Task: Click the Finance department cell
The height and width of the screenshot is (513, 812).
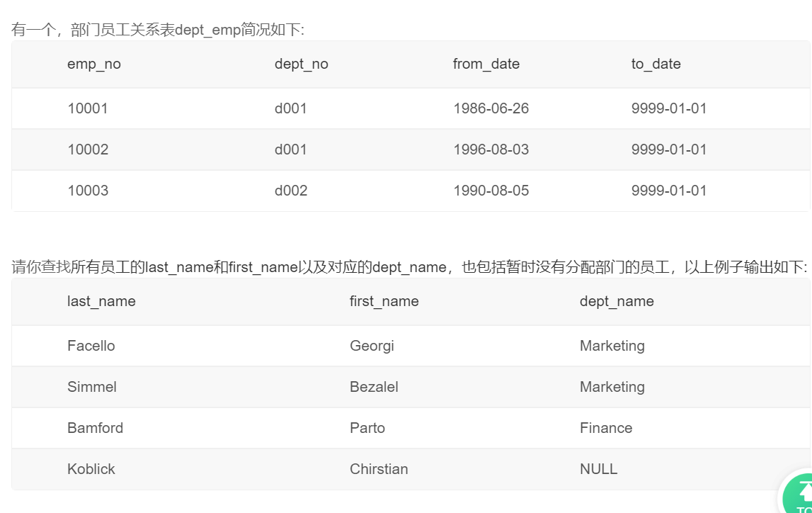Action: [606, 428]
